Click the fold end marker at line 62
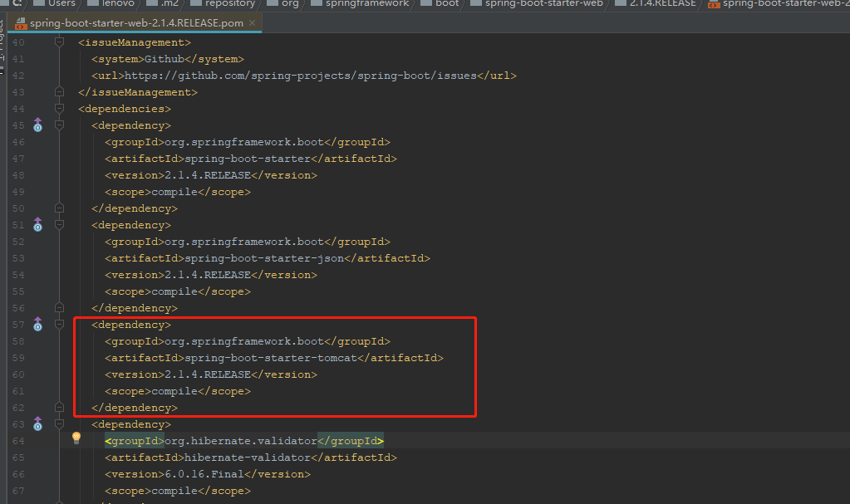 click(x=60, y=408)
